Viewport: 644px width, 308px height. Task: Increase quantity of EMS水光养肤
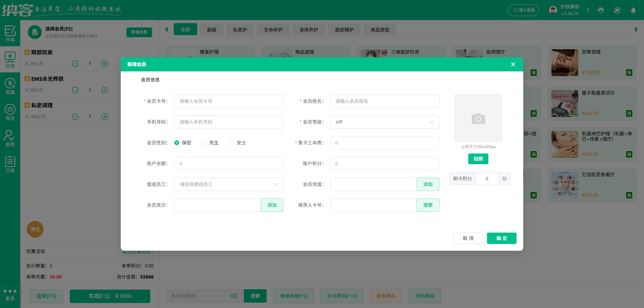(x=105, y=90)
